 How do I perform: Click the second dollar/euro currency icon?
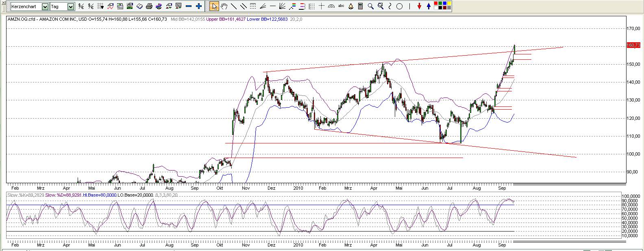click(x=91, y=6)
